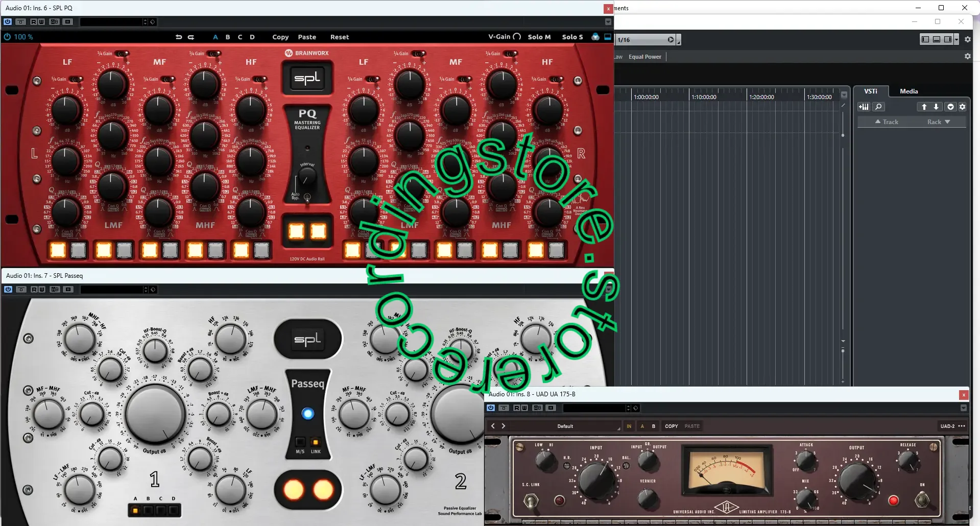The width and height of the screenshot is (980, 526).
Task: Click Write automation in SPL Passeq window
Action: [x=42, y=290]
